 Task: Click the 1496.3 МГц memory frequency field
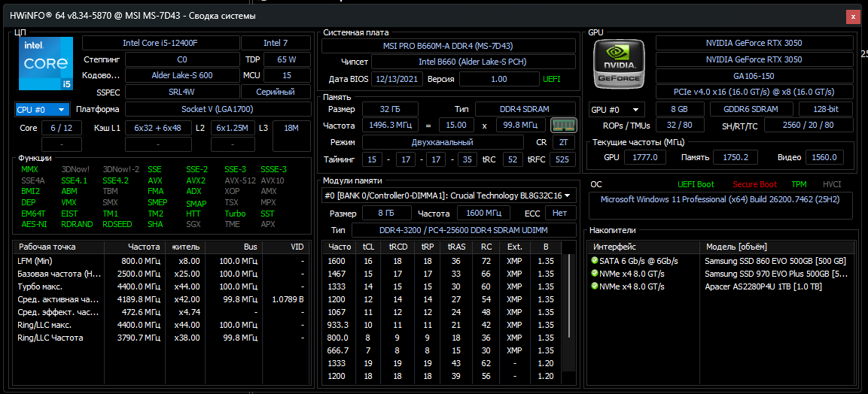(390, 126)
